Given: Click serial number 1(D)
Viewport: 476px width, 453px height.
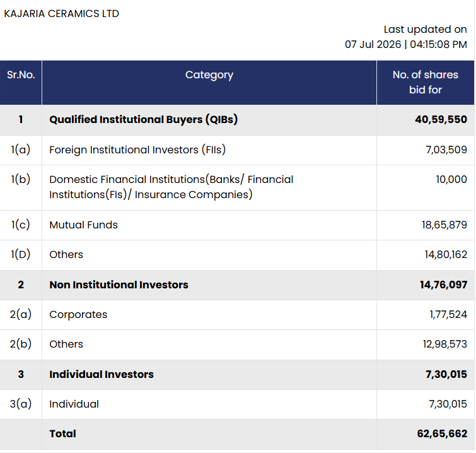Looking at the screenshot, I should tap(21, 255).
